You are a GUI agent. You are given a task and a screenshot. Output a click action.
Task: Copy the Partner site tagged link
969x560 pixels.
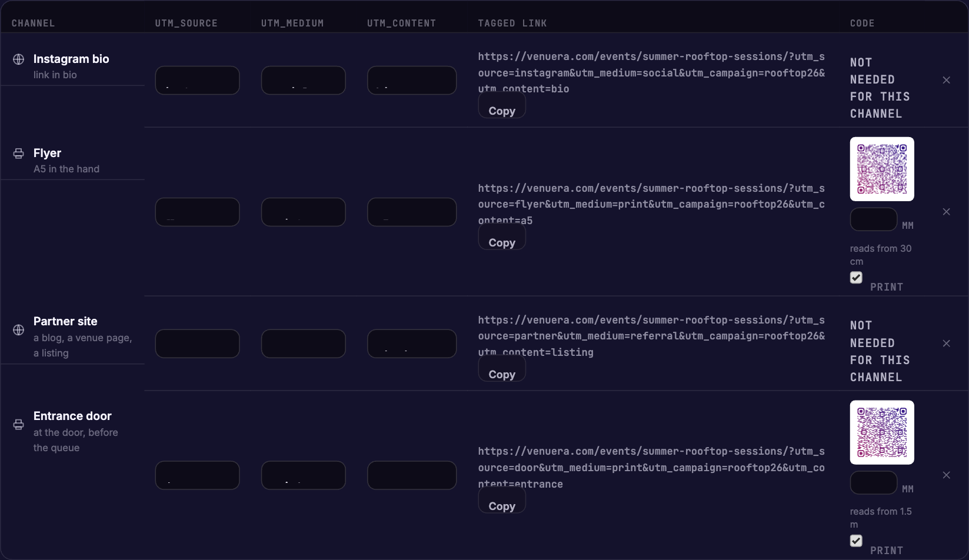pyautogui.click(x=502, y=369)
